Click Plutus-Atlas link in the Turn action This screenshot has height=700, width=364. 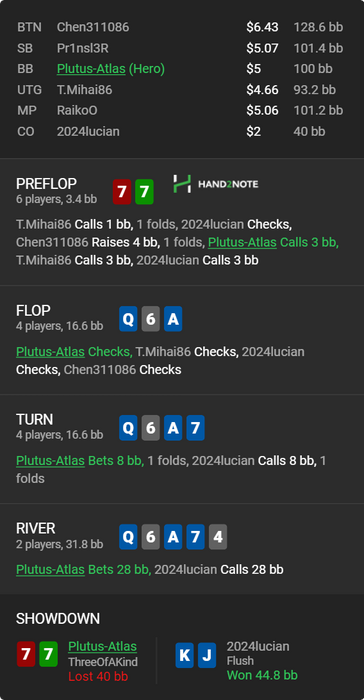(50, 460)
